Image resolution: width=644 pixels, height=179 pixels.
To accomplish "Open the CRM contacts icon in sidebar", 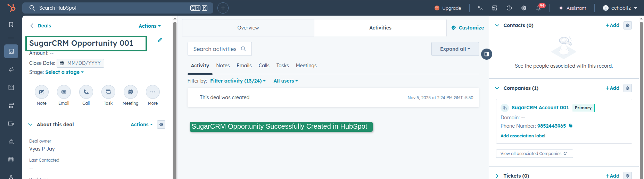I will [x=11, y=51].
